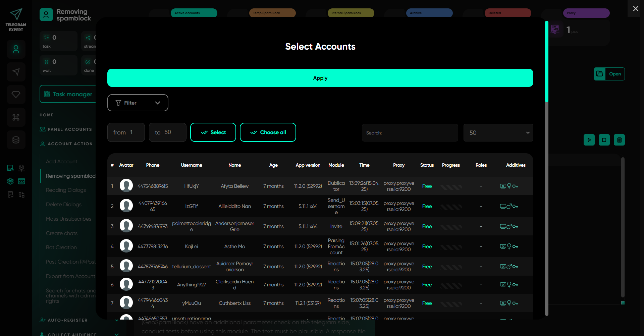Switch to the Archive tab
644x336 pixels.
click(429, 13)
